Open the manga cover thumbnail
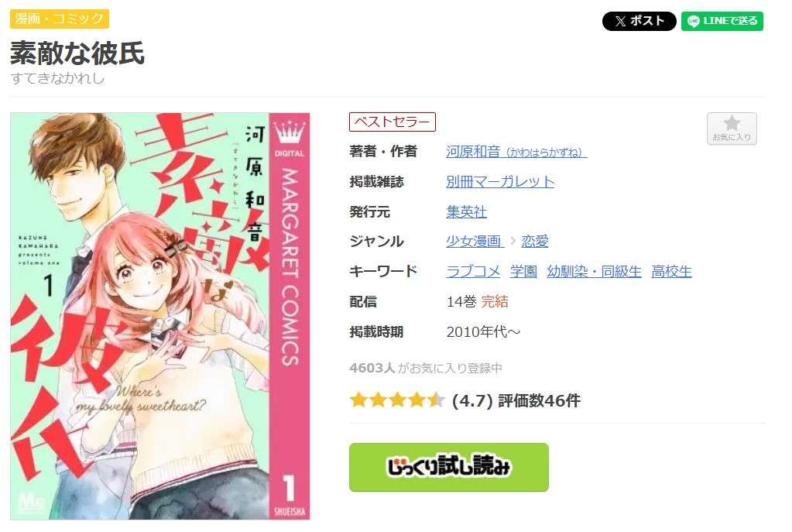 (x=160, y=316)
